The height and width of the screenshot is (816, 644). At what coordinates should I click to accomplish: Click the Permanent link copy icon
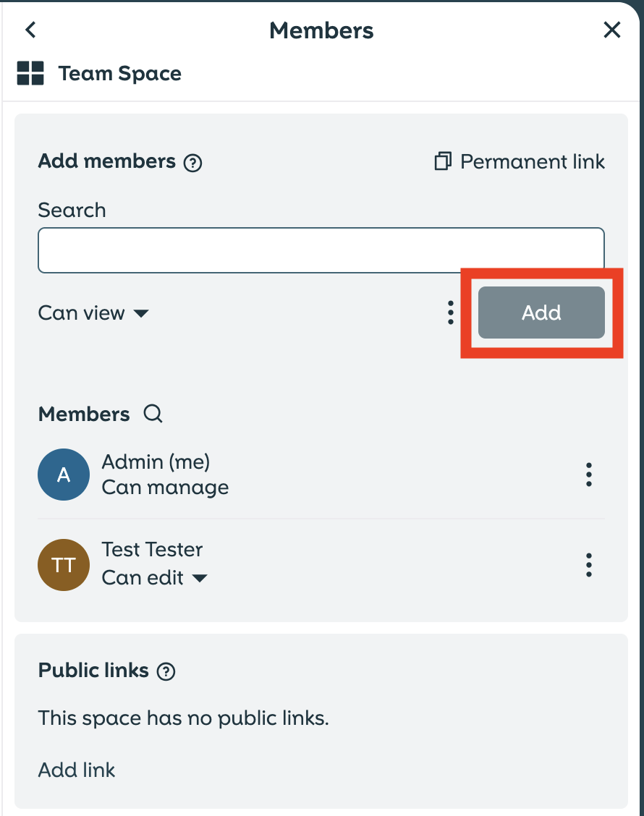[441, 161]
